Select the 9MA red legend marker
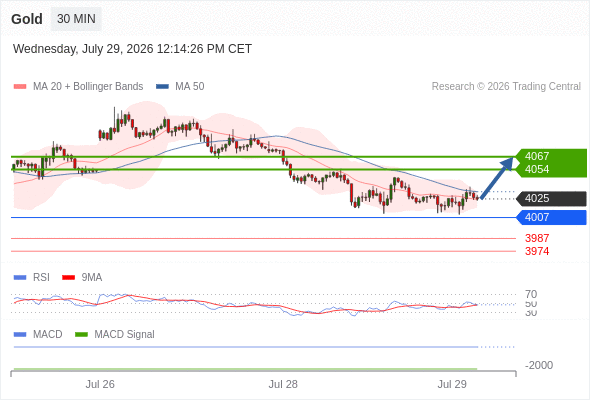Screen dimensions: 590x400 (68, 278)
